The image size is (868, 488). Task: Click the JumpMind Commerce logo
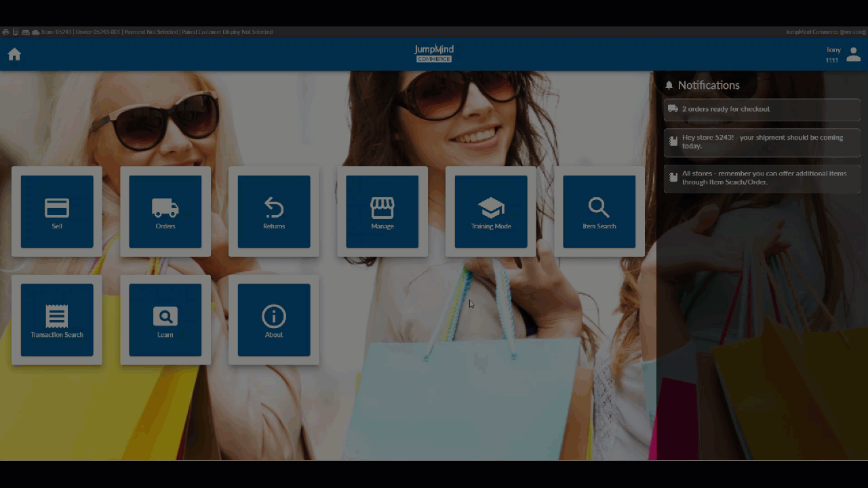pyautogui.click(x=434, y=54)
